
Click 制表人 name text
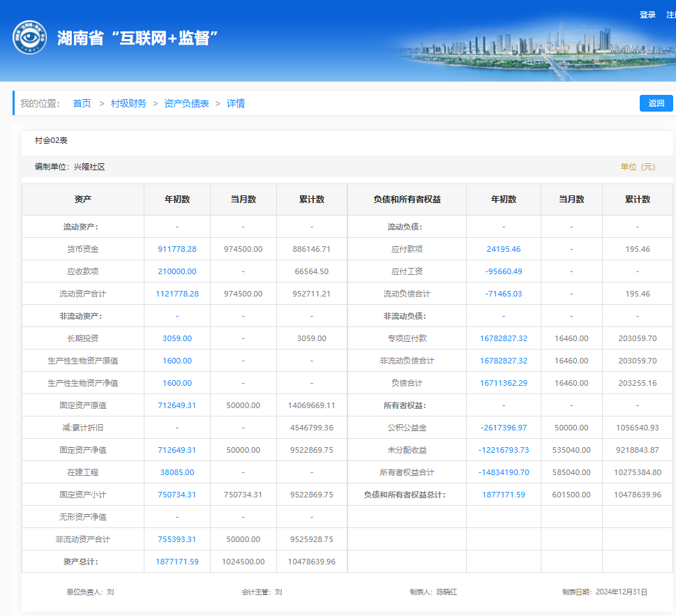433,592
